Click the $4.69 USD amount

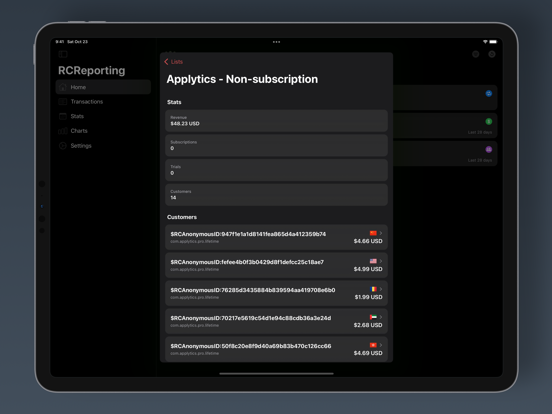[x=368, y=353]
